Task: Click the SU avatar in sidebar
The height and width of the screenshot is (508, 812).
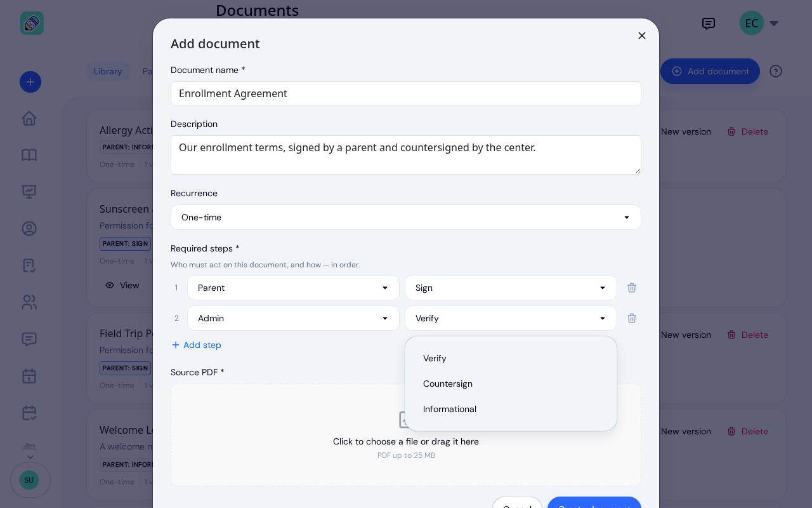Action: point(29,480)
